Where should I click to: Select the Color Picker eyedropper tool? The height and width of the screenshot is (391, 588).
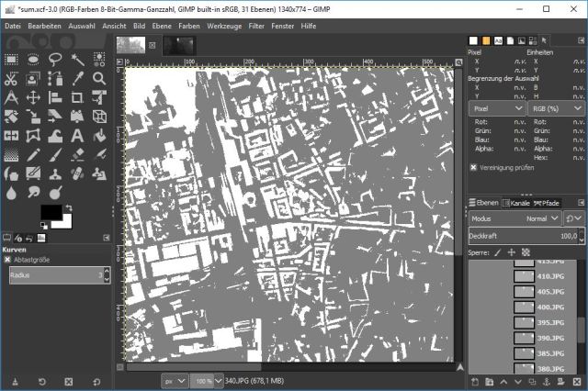(x=77, y=79)
